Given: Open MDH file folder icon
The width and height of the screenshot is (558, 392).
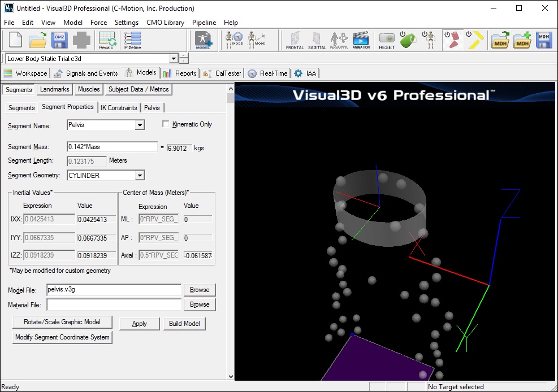Looking at the screenshot, I should (x=500, y=40).
